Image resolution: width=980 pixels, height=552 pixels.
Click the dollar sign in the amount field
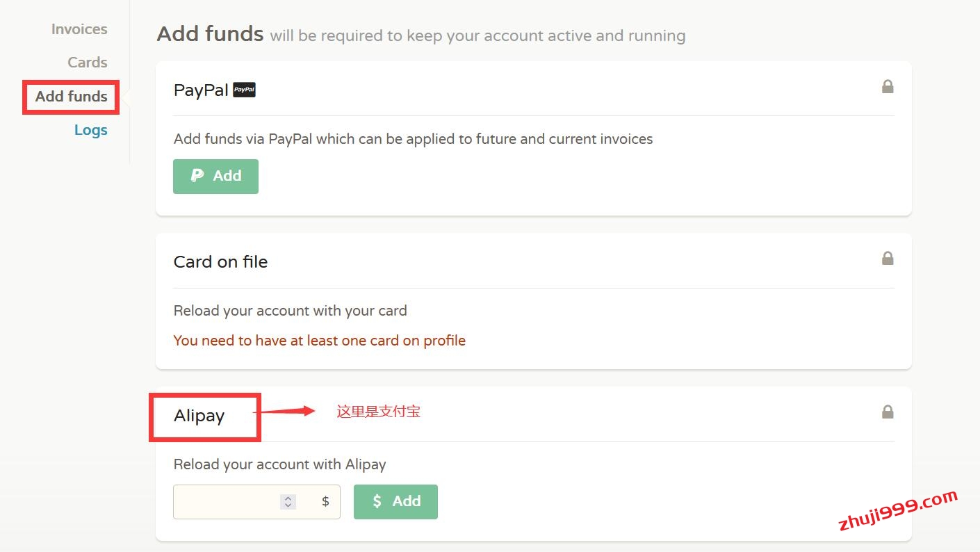tap(325, 501)
